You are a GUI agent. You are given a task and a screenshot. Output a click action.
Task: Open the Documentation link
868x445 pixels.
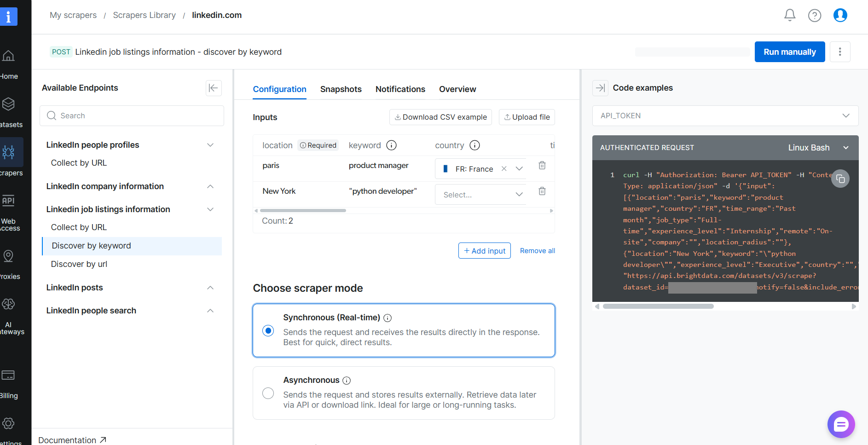coord(72,440)
